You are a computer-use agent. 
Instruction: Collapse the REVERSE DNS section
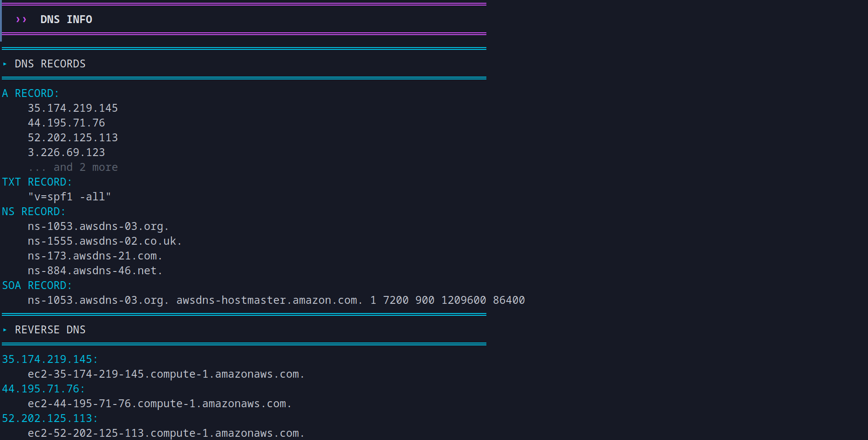click(x=50, y=330)
